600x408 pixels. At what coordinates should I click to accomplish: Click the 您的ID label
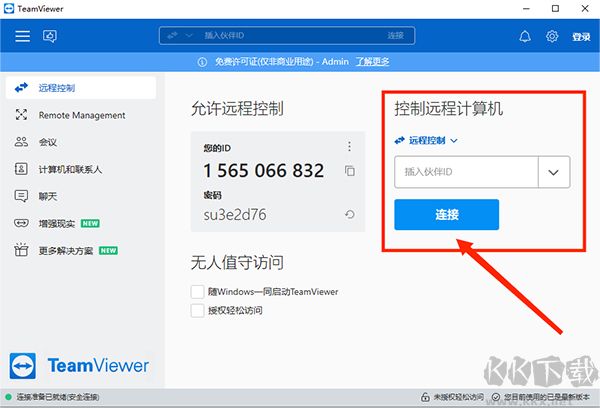(217, 148)
